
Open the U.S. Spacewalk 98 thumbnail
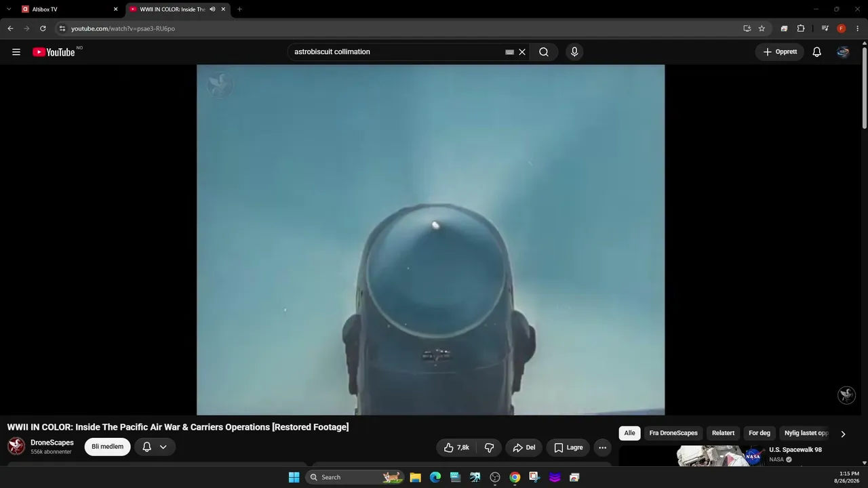(692, 455)
